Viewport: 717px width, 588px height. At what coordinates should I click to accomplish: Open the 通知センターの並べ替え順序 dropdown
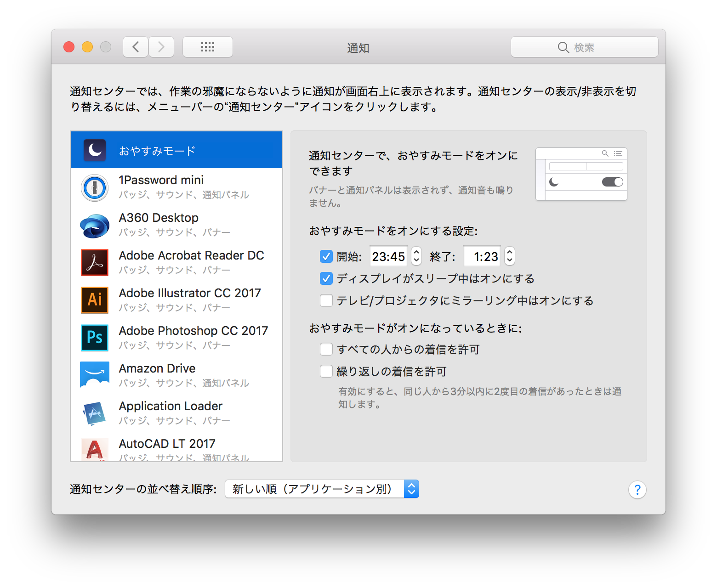point(322,489)
